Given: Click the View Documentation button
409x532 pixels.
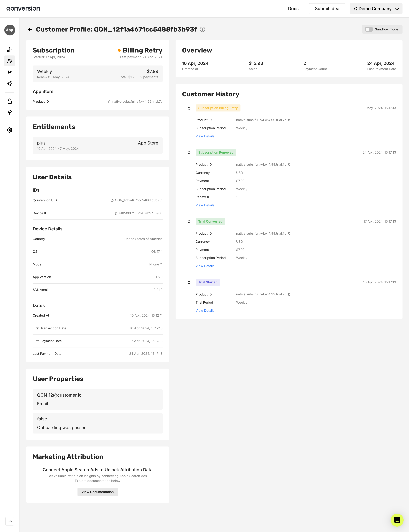Looking at the screenshot, I should (x=97, y=492).
